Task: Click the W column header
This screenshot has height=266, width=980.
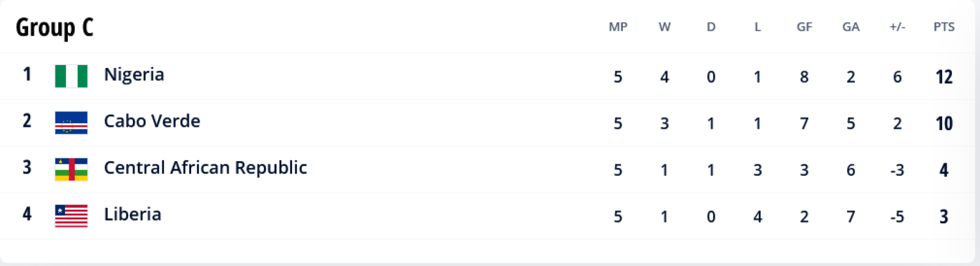Action: tap(665, 27)
